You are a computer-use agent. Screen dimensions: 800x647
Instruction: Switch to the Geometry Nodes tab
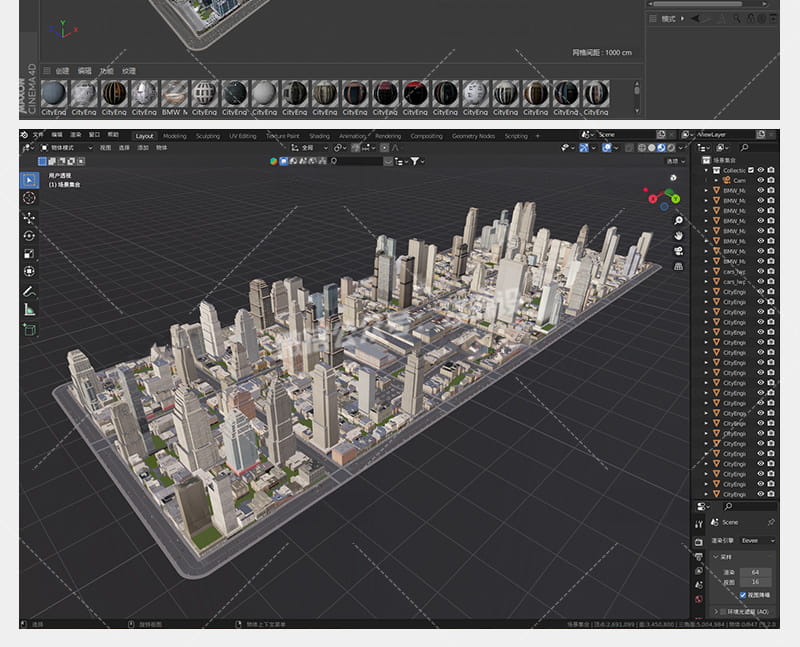(x=473, y=136)
